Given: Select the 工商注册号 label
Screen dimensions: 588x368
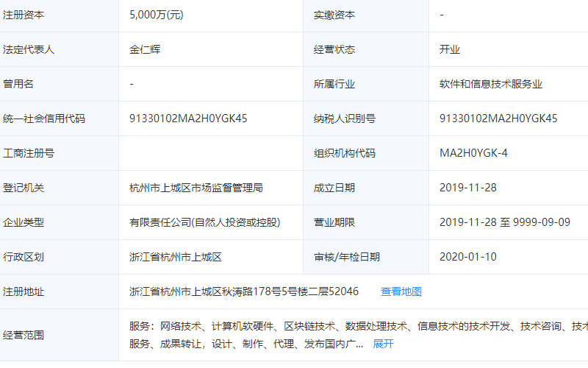Looking at the screenshot, I should tap(29, 153).
